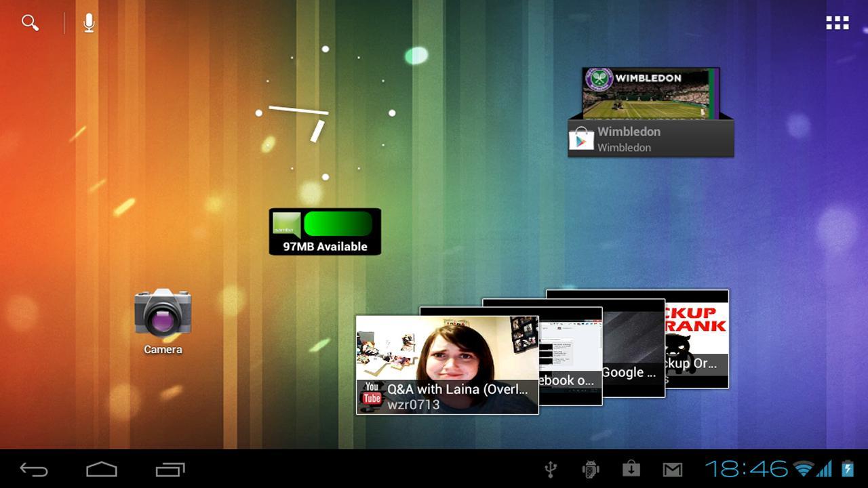Open Wi-Fi status icon
The image size is (868, 488).
(804, 468)
